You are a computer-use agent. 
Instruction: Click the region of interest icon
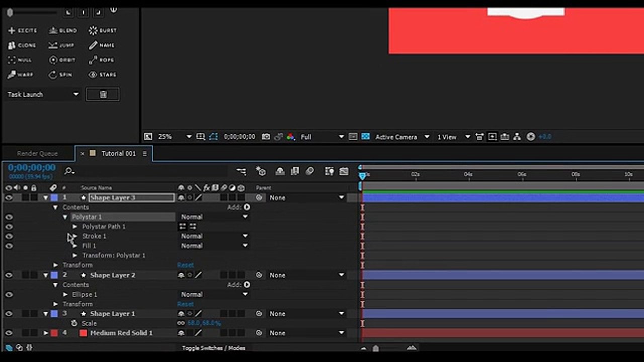pyautogui.click(x=353, y=137)
